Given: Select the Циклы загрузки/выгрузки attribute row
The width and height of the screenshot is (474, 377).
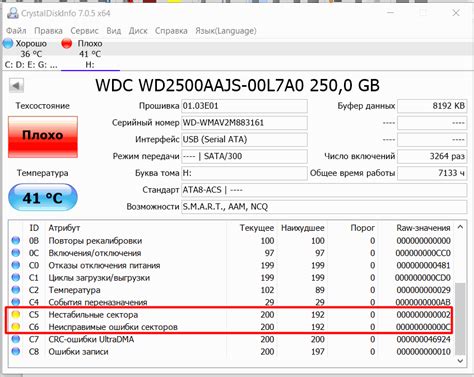Looking at the screenshot, I should [231, 278].
